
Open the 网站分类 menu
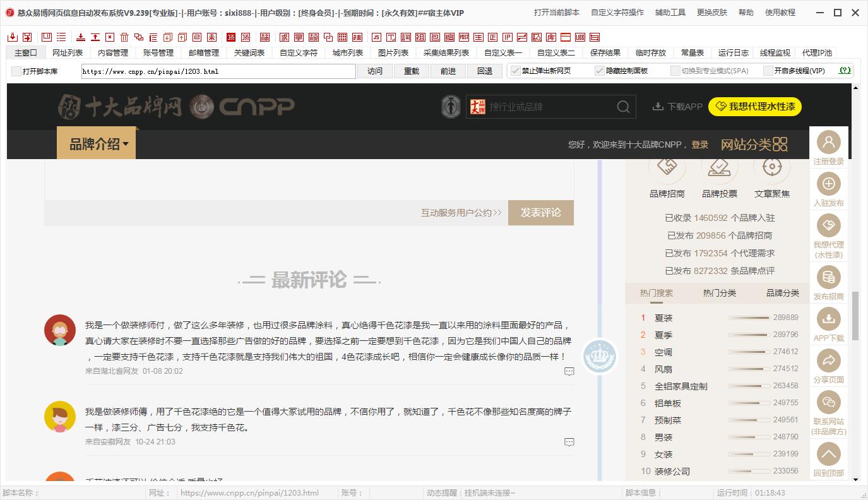click(x=754, y=145)
